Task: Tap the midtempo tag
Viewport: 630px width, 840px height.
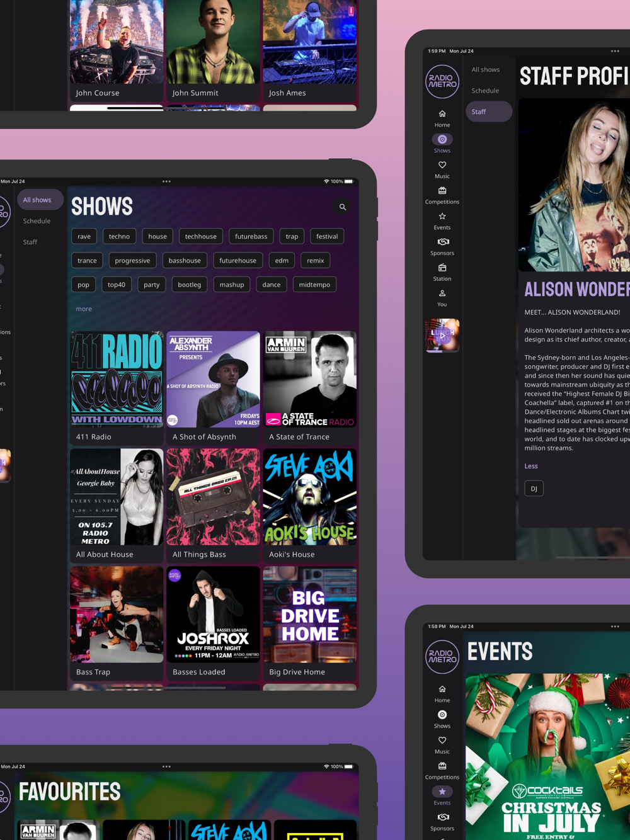Action: point(314,285)
